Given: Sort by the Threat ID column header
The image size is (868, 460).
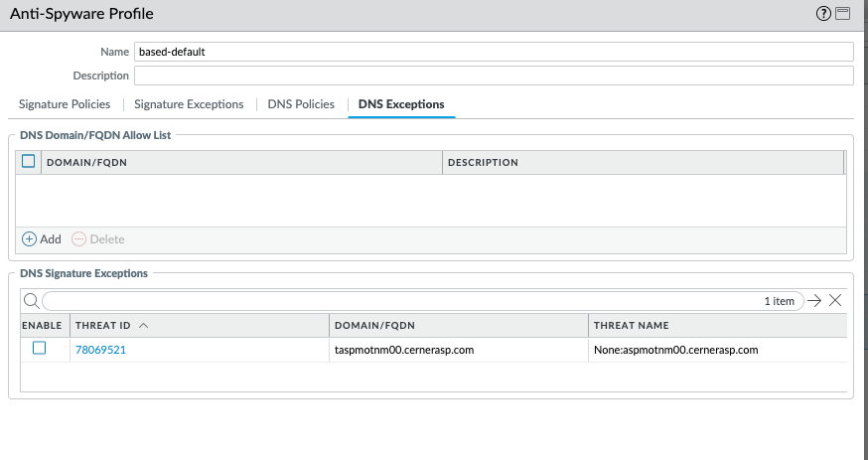Looking at the screenshot, I should tap(104, 325).
